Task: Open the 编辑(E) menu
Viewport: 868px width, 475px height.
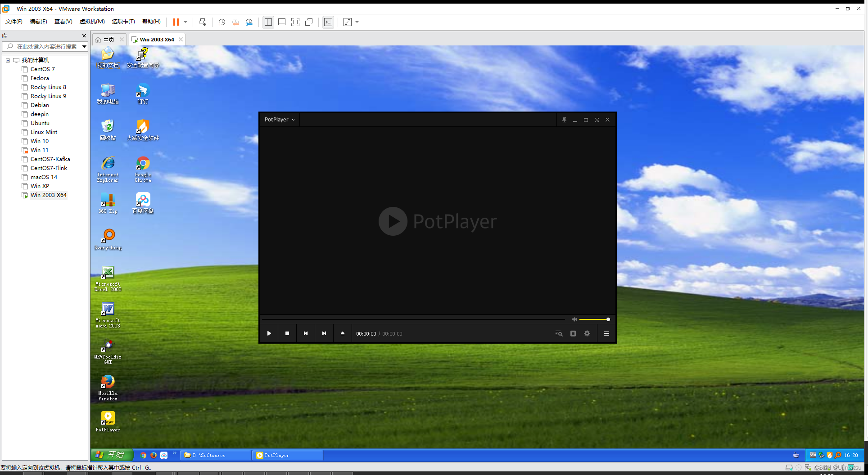Action: (38, 22)
